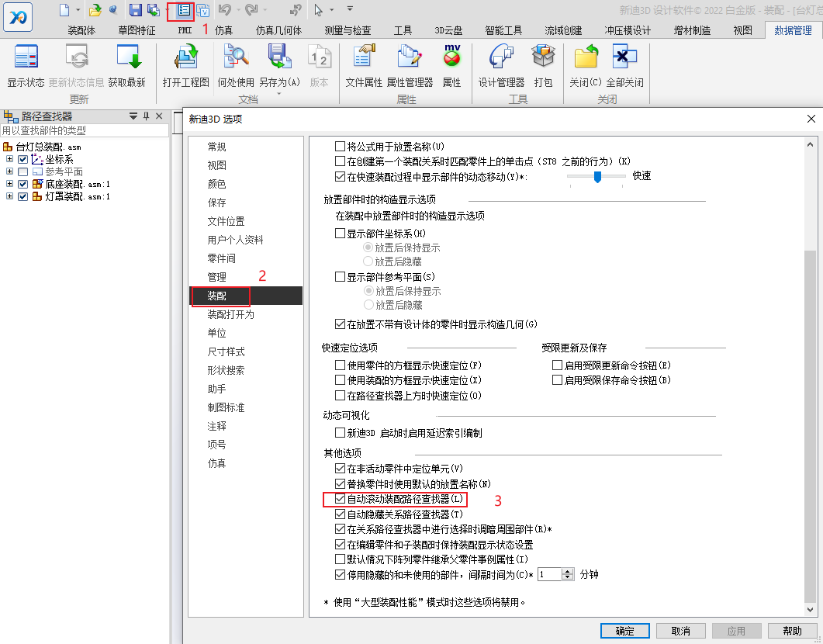The width and height of the screenshot is (823, 644).
Task: Click the redo arrow icon
Action: click(x=251, y=9)
